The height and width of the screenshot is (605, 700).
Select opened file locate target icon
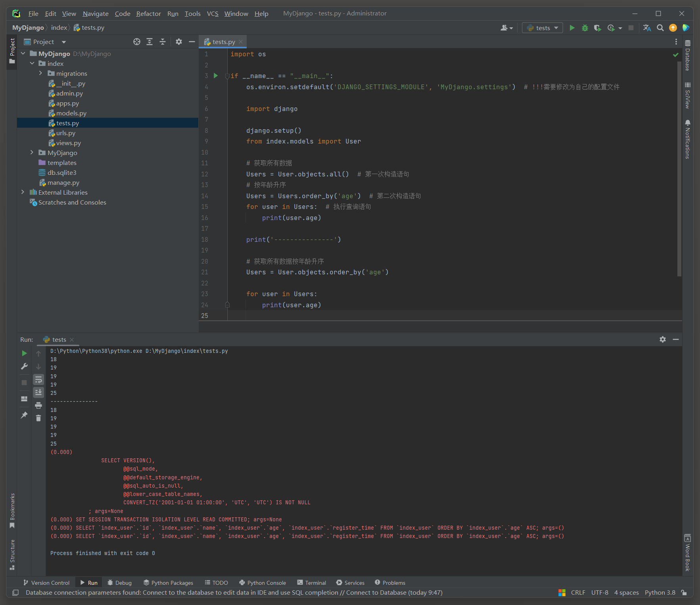pos(137,42)
